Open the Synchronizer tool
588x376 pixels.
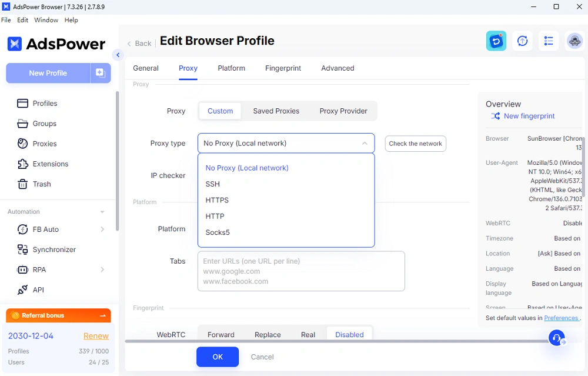point(46,249)
